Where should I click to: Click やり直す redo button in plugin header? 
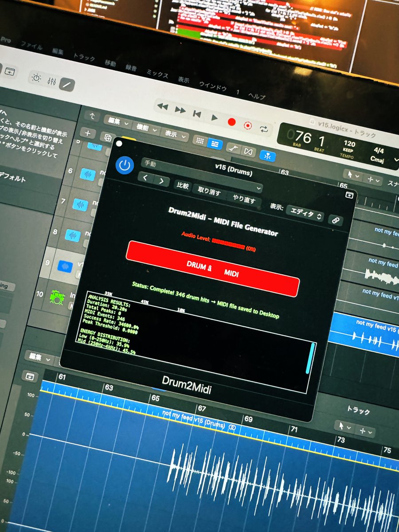243,199
